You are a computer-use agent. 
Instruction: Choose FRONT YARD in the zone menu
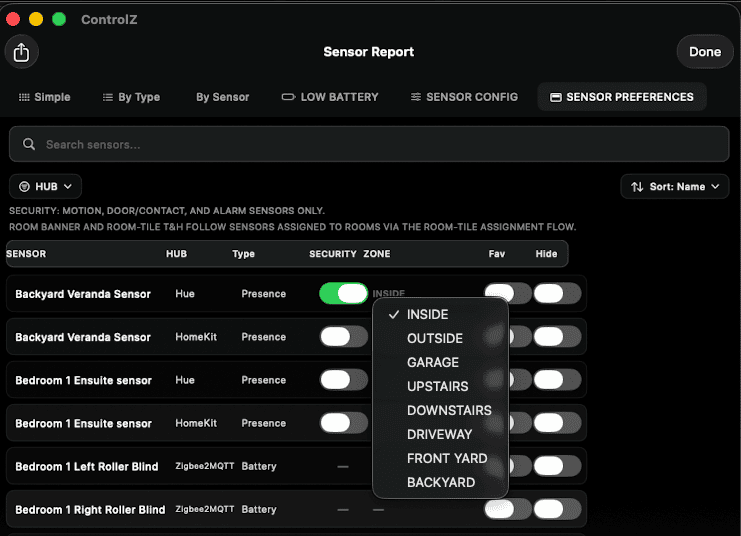click(440, 458)
